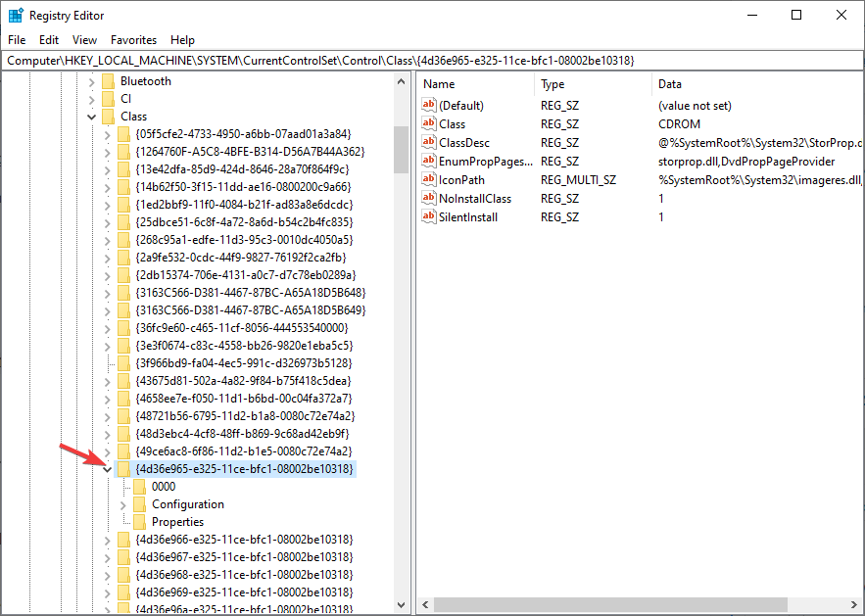Sort values by the Name column header
The height and width of the screenshot is (616, 865).
coord(476,84)
